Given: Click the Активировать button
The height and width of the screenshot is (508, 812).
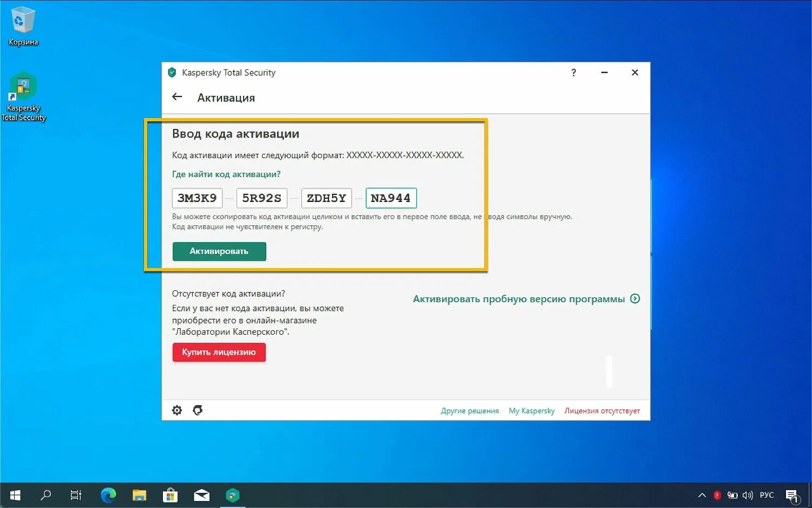Looking at the screenshot, I should [x=219, y=251].
